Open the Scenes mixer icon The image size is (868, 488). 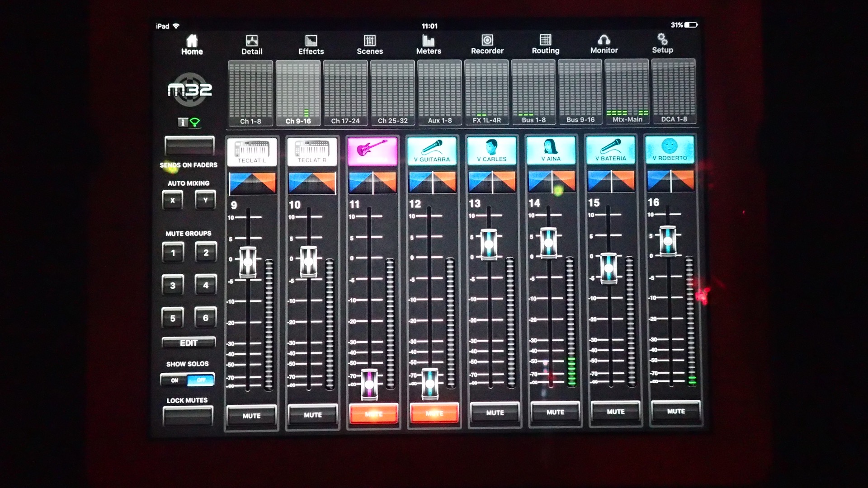point(369,41)
